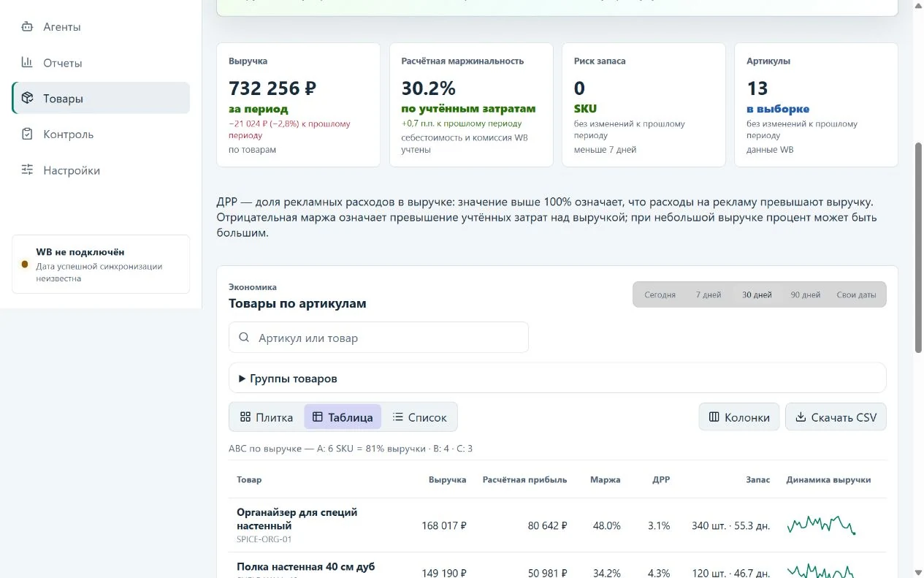Open the Отчеты sidebar section
924x578 pixels.
101,63
